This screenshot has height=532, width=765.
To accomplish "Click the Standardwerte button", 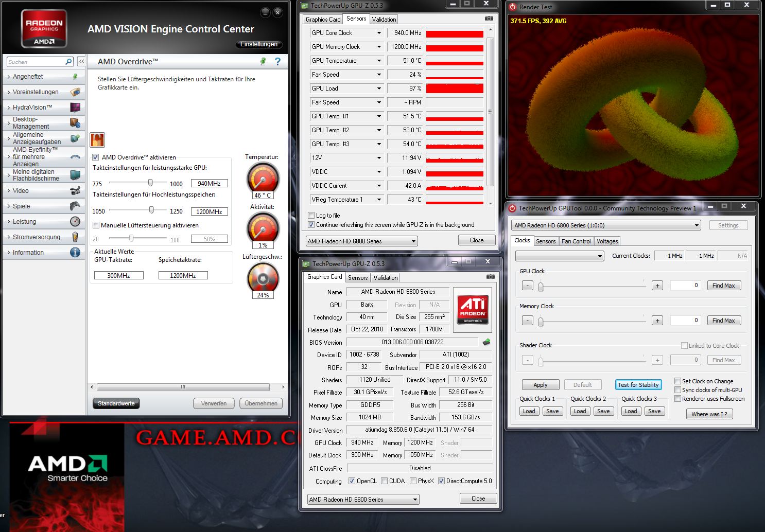I will pos(116,403).
